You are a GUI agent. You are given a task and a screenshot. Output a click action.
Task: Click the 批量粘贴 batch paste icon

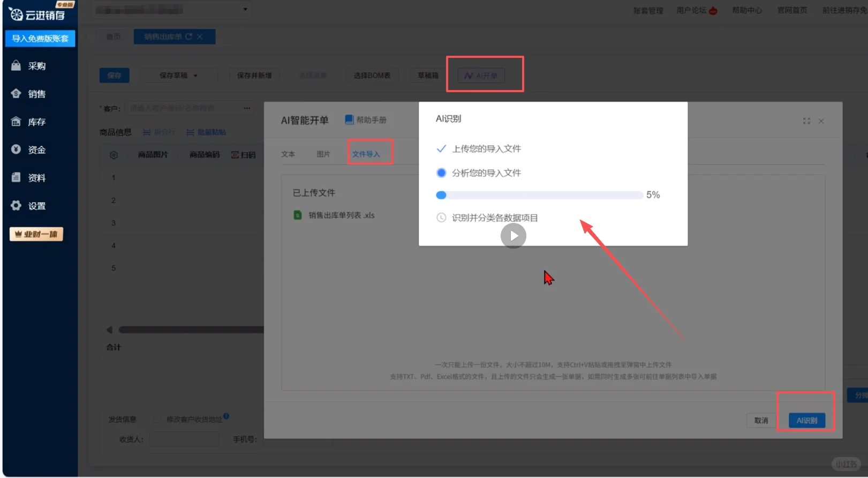point(190,132)
